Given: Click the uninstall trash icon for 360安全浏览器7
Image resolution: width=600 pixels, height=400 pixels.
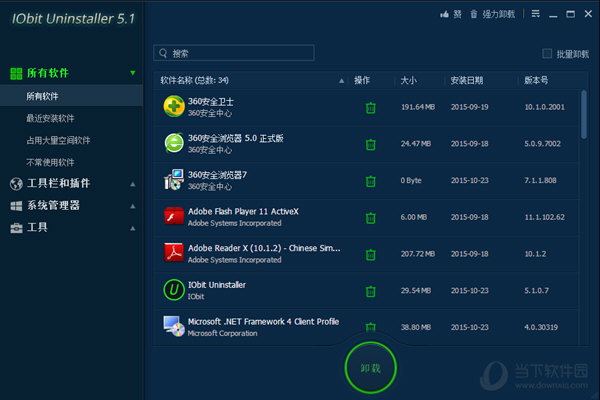Looking at the screenshot, I should point(370,181).
